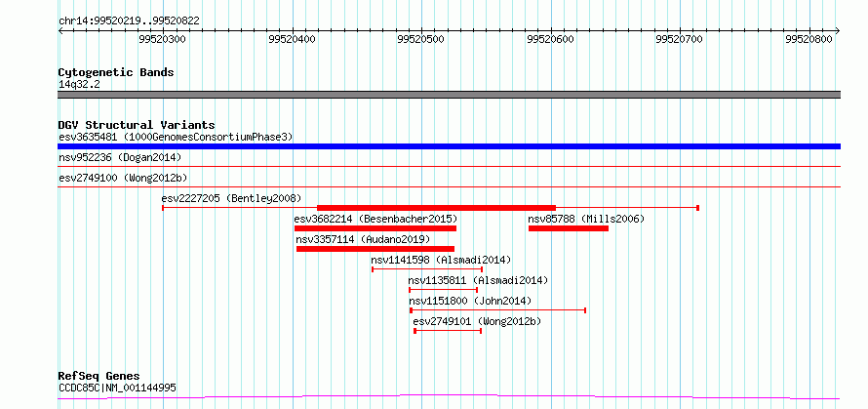
Task: Select the red nsv3357114 variant bar
Action: click(375, 249)
